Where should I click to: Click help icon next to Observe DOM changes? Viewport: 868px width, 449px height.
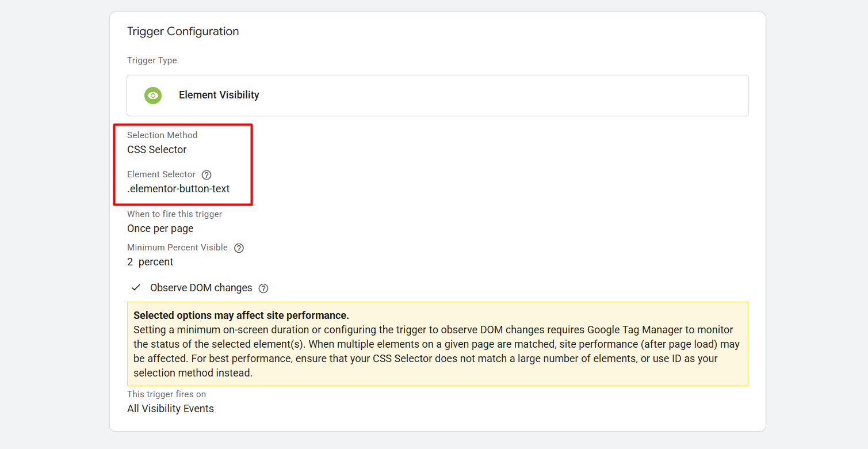263,288
